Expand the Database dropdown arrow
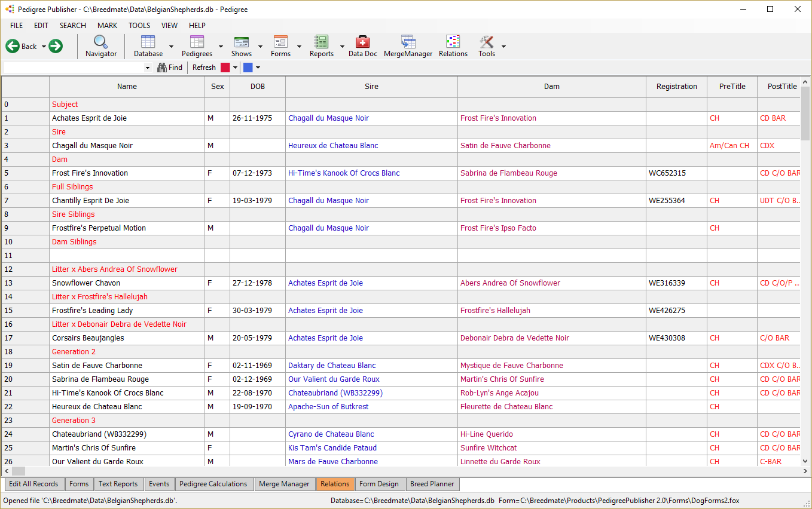812x509 pixels. [171, 47]
